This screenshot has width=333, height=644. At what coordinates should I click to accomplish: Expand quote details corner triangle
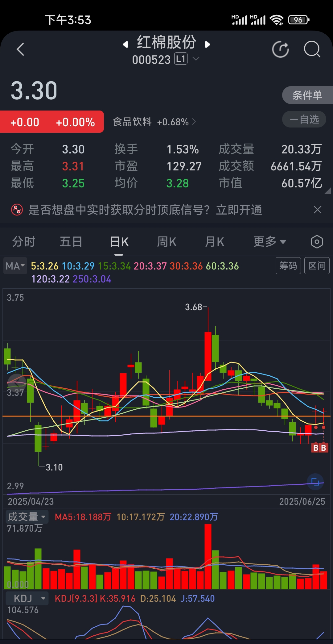point(328,191)
